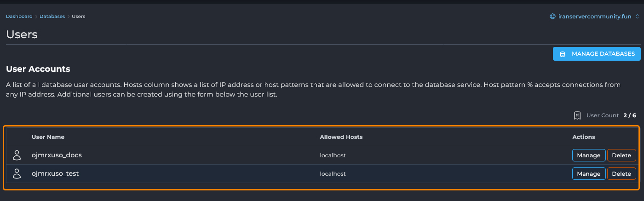
Task: Click the User Count icon
Action: 577,115
